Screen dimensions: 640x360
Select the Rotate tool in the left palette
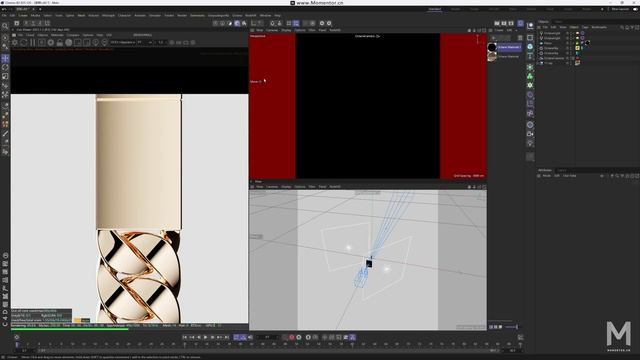coord(5,67)
